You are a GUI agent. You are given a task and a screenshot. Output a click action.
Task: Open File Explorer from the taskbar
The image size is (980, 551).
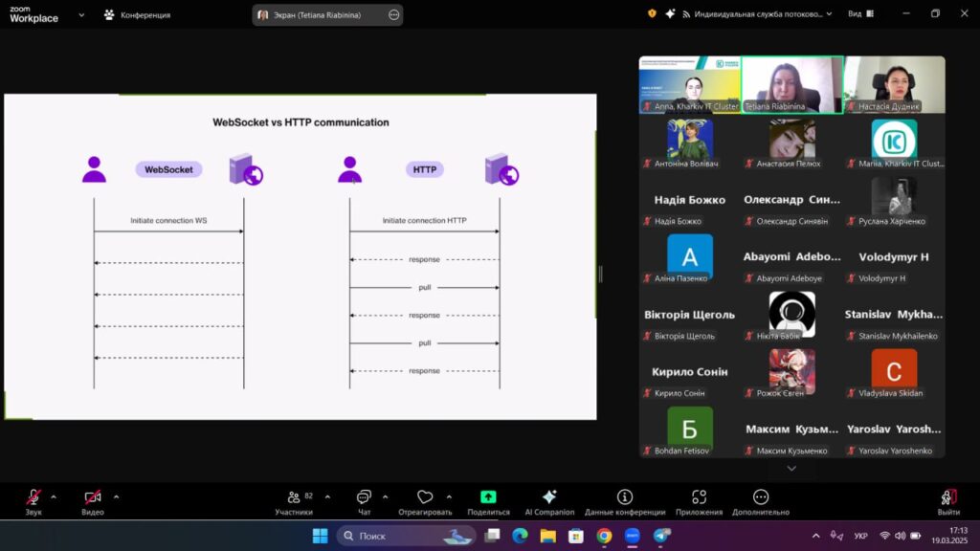tap(548, 536)
